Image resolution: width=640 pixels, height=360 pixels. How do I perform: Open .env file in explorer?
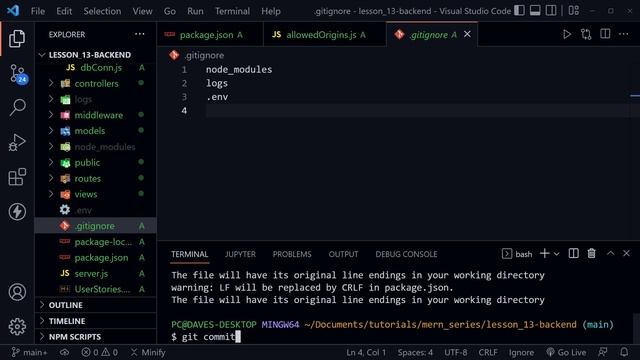96,210
